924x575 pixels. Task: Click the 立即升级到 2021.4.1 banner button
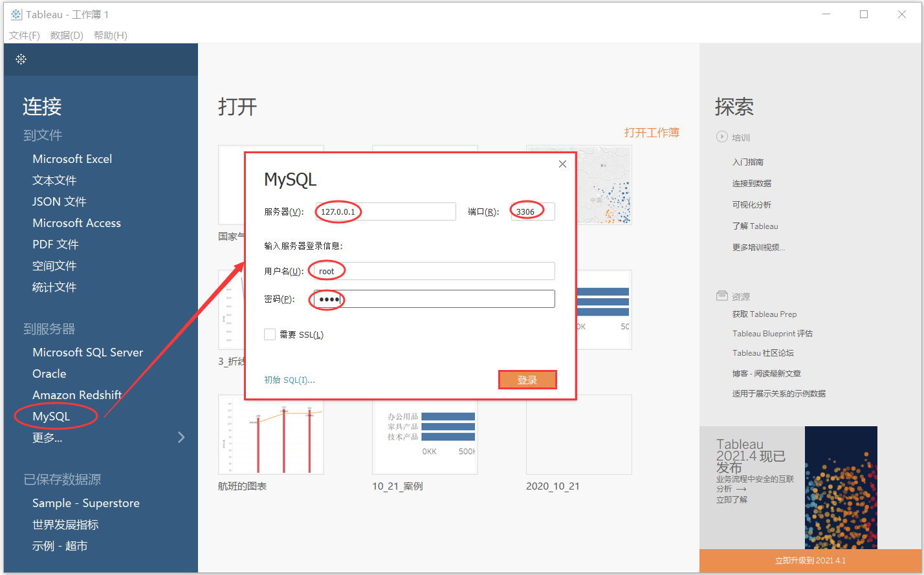(x=811, y=561)
